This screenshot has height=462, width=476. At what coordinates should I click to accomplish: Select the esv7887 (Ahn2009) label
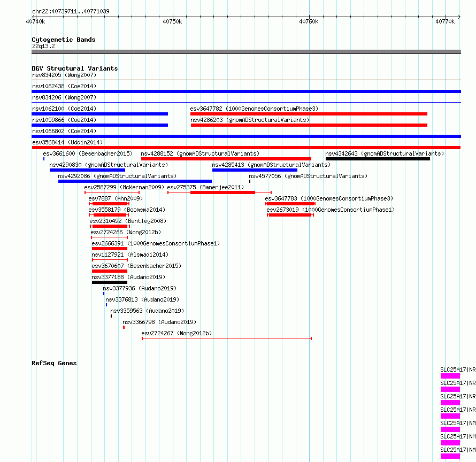point(116,198)
